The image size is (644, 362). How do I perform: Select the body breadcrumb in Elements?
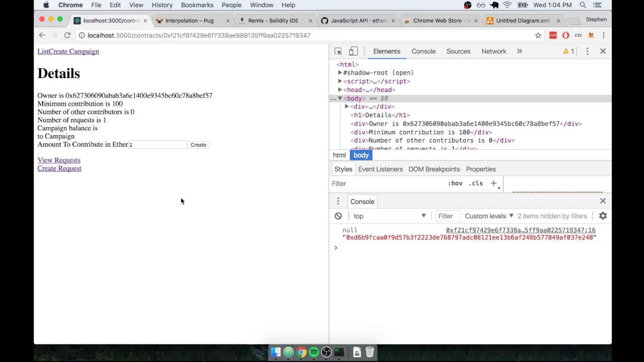361,155
